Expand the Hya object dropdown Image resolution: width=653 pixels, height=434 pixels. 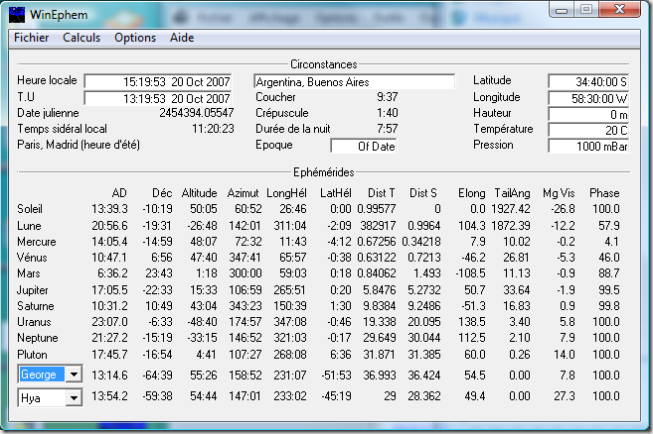[x=72, y=398]
